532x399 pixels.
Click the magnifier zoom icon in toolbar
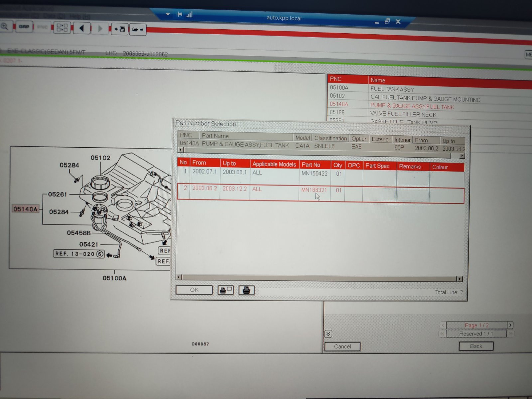pos(4,26)
